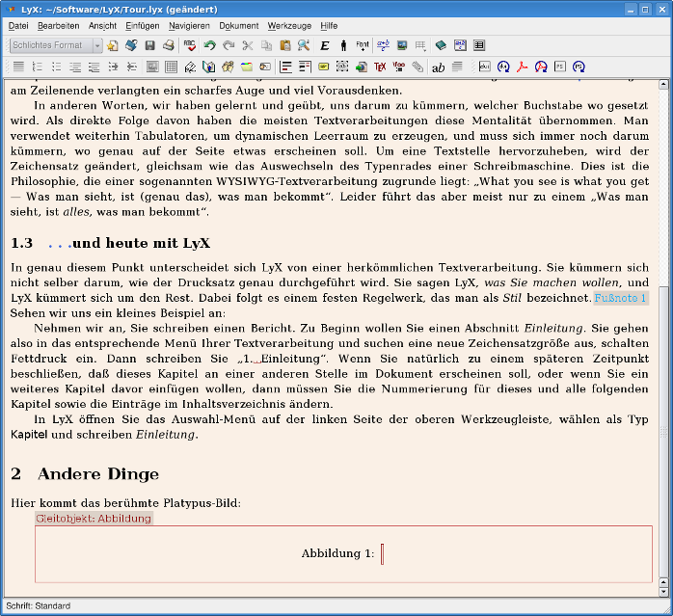
Task: View PDF output with the red Acrobat icon
Action: [523, 67]
